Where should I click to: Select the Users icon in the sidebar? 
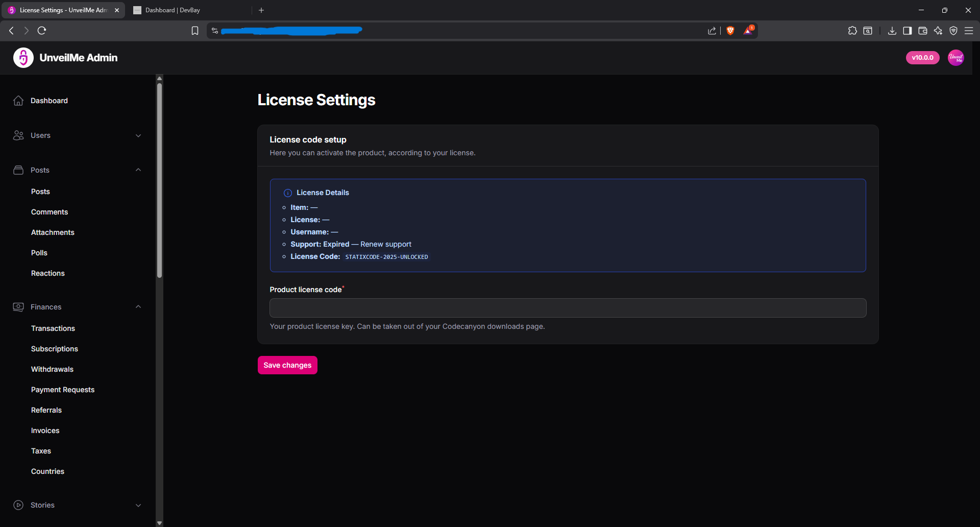(x=18, y=135)
